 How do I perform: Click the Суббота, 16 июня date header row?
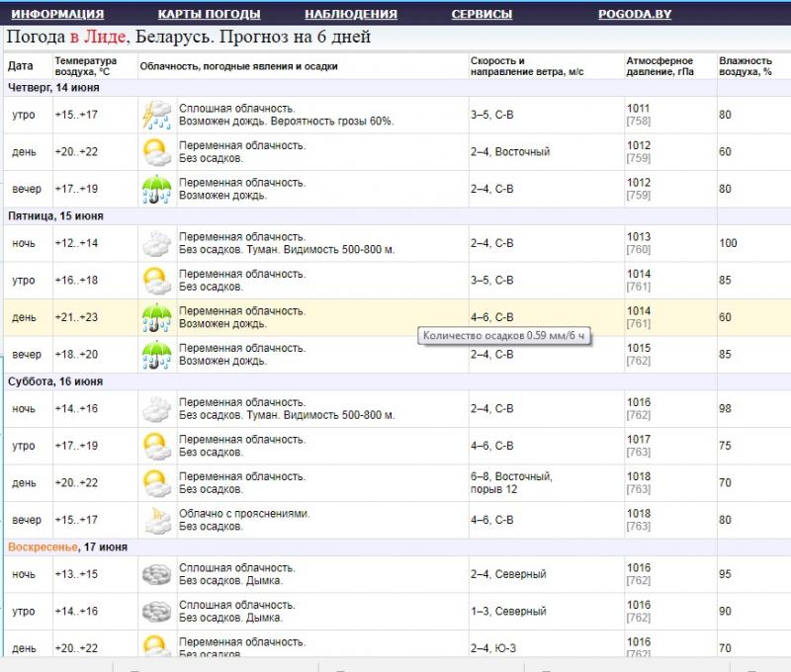click(55, 381)
